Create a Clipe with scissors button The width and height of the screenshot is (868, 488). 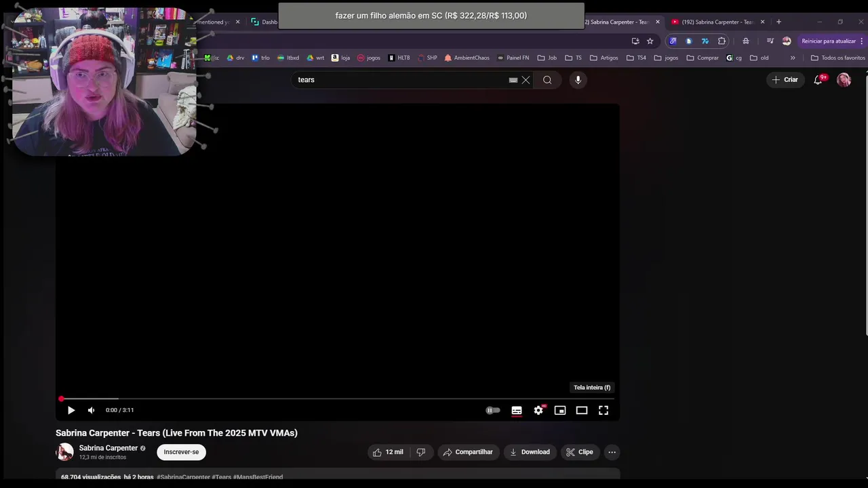580,452
